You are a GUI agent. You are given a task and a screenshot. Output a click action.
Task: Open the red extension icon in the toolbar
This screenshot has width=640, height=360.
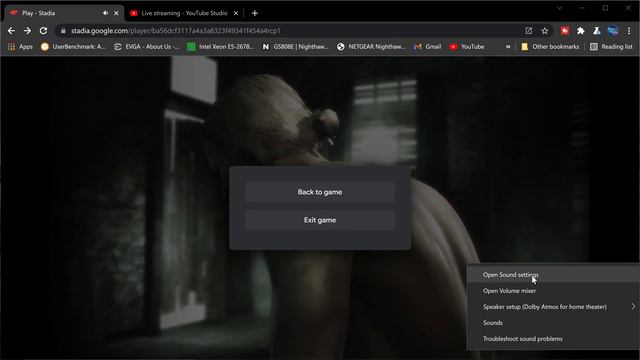click(564, 31)
